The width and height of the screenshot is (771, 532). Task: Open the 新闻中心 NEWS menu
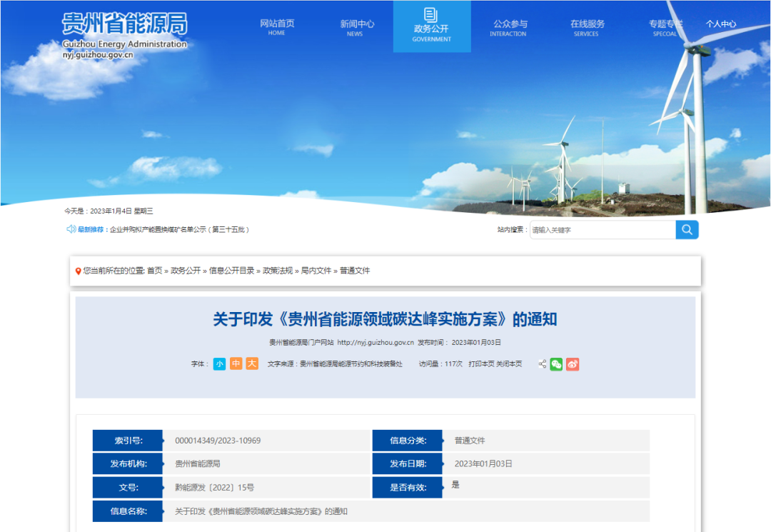[356, 27]
